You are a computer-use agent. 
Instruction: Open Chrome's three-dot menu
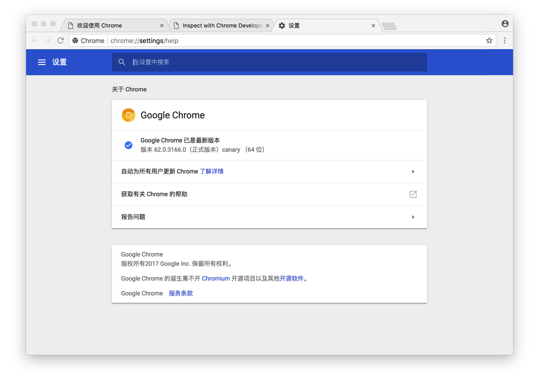(505, 40)
